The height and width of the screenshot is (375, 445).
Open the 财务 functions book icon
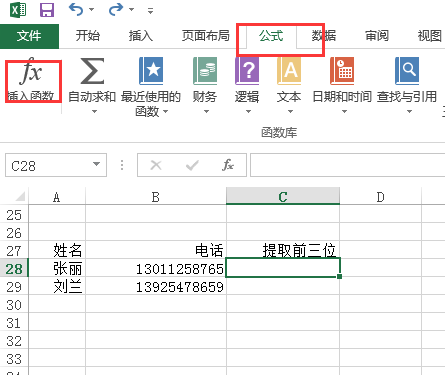[x=205, y=71]
